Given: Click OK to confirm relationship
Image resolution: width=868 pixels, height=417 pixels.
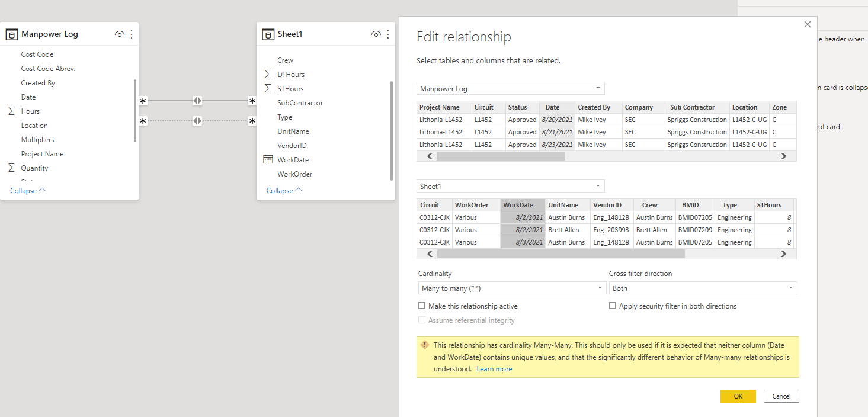Looking at the screenshot, I should [x=738, y=396].
